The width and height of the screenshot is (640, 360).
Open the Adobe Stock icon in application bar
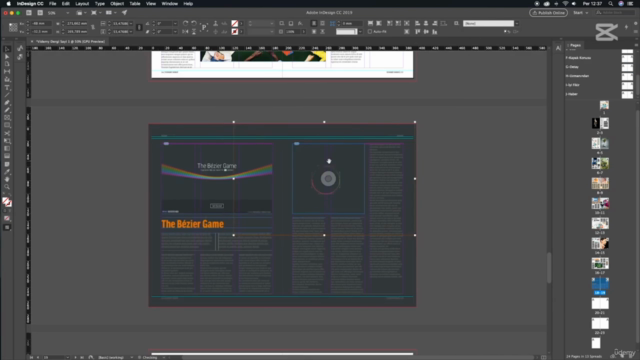[x=40, y=13]
